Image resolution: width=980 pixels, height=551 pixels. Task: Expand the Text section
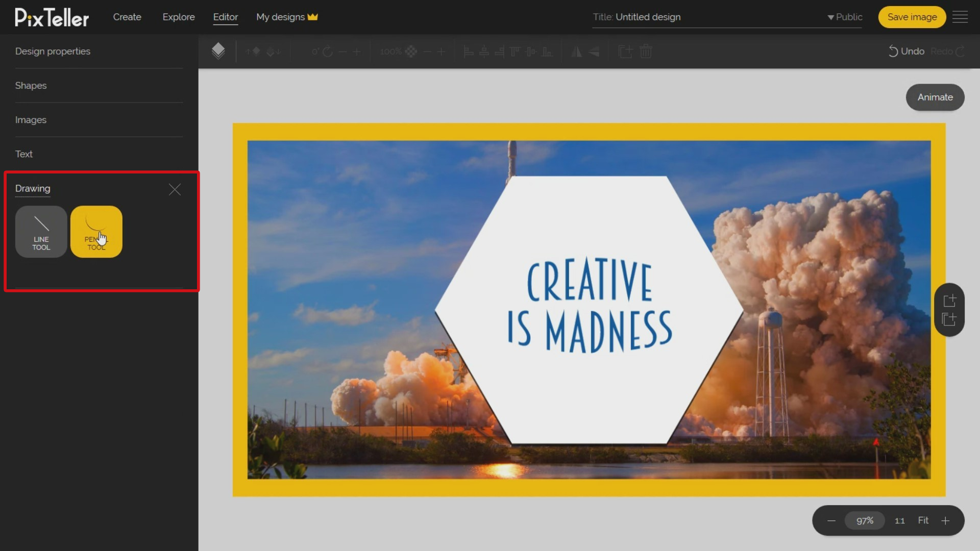pyautogui.click(x=99, y=154)
